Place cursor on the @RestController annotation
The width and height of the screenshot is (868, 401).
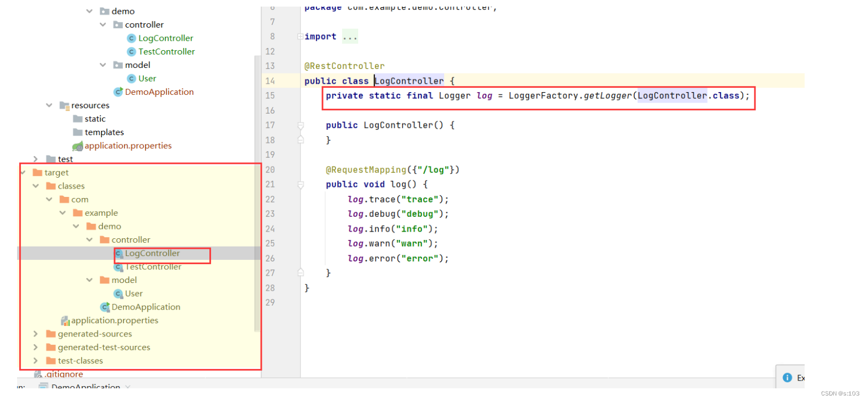click(344, 66)
